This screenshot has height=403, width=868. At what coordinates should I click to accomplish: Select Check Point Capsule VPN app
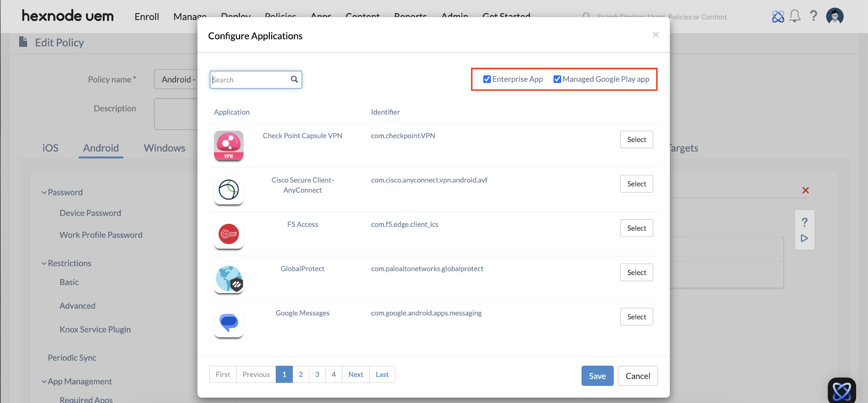tap(636, 139)
